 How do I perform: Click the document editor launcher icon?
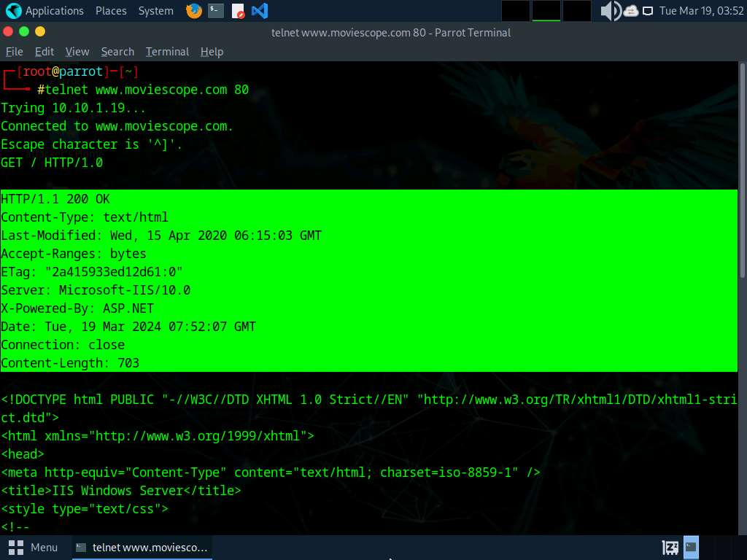coord(238,10)
